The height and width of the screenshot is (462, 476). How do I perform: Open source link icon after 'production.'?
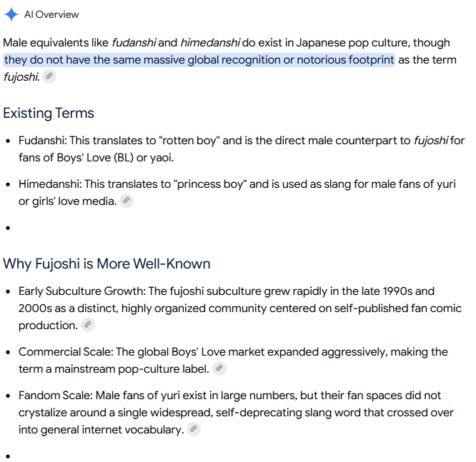88,325
